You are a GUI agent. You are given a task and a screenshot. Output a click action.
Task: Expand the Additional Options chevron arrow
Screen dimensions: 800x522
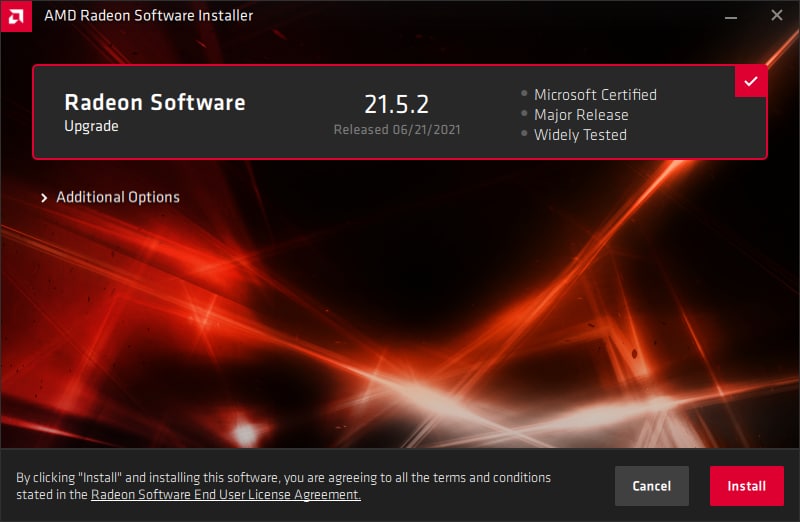pos(44,197)
